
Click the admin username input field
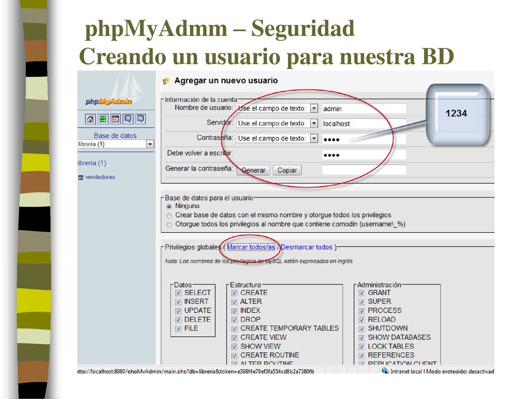(x=364, y=109)
